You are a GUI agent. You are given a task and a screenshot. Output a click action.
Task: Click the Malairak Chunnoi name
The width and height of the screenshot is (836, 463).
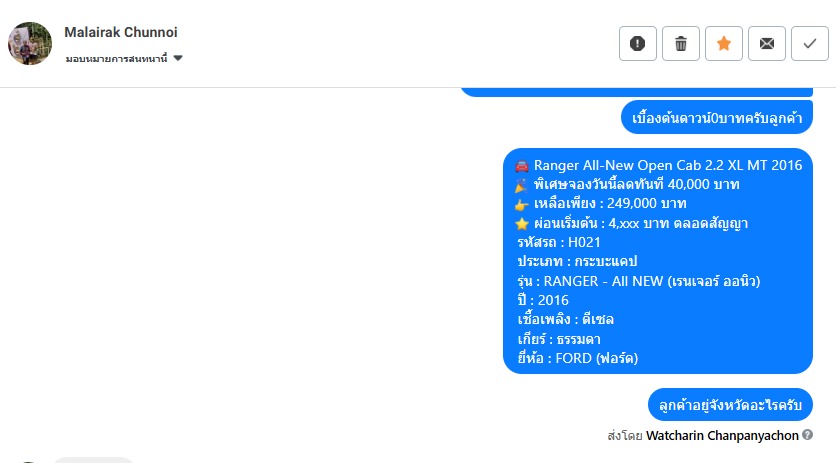(x=121, y=32)
